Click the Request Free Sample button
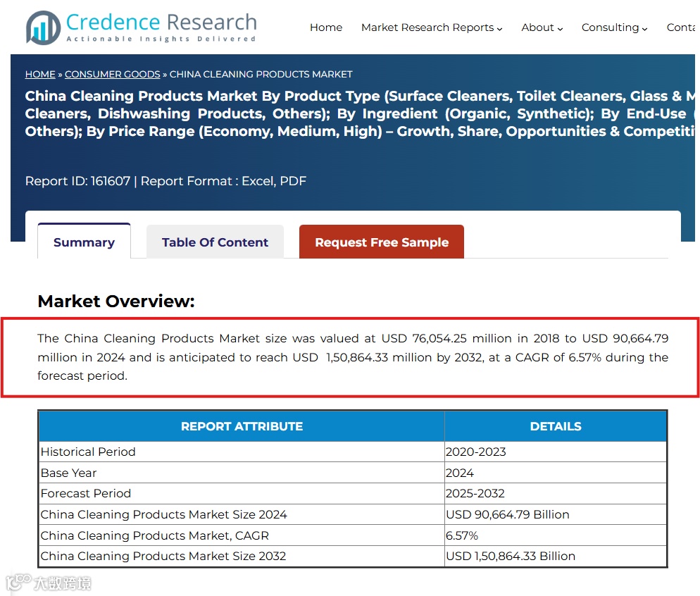Image resolution: width=700 pixels, height=596 pixels. (382, 242)
